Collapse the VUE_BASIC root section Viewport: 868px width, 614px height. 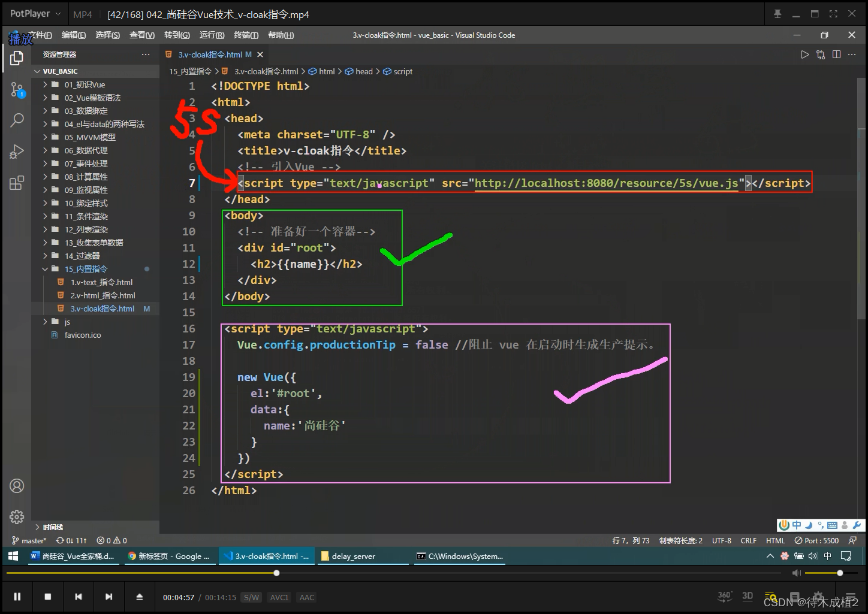click(x=60, y=71)
